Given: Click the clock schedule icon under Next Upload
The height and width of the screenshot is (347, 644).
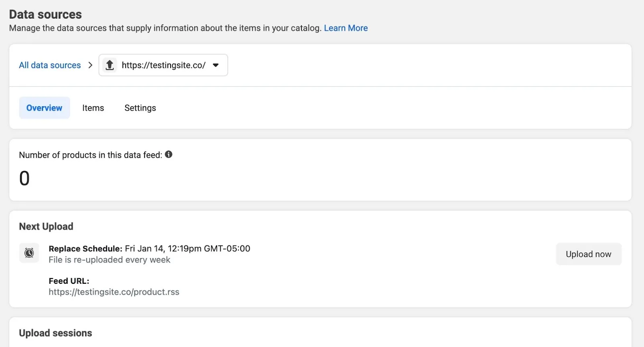Looking at the screenshot, I should (x=29, y=253).
